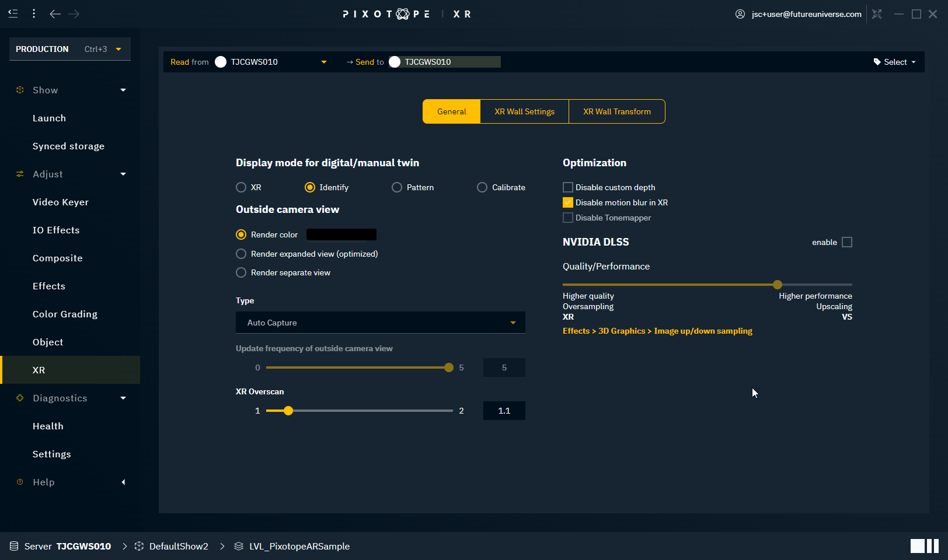This screenshot has width=948, height=560.
Task: Click the layout bars icon at bottom right
Action: (925, 546)
